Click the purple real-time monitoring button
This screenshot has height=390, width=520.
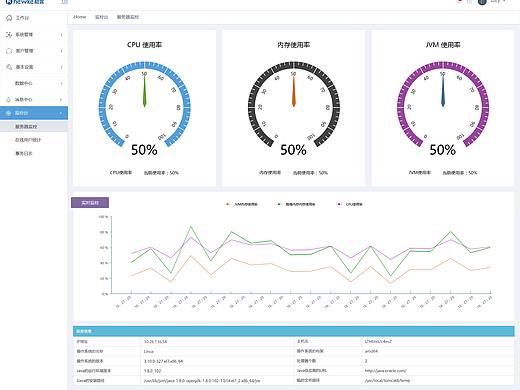(90, 203)
